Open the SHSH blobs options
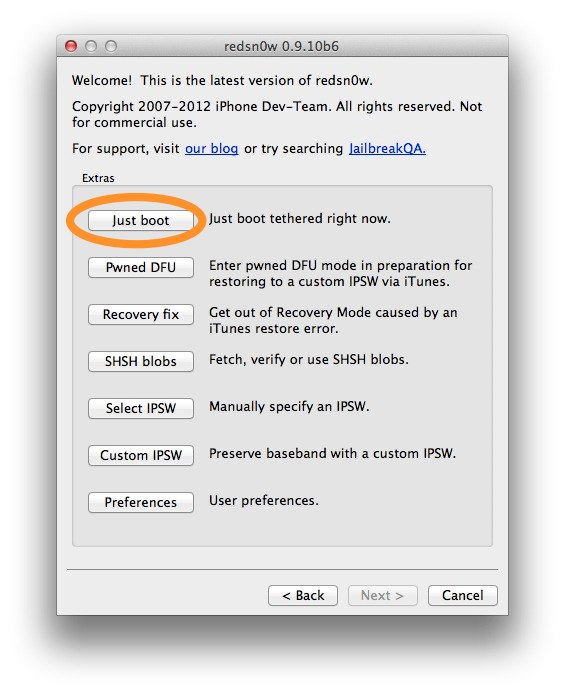 pos(141,361)
